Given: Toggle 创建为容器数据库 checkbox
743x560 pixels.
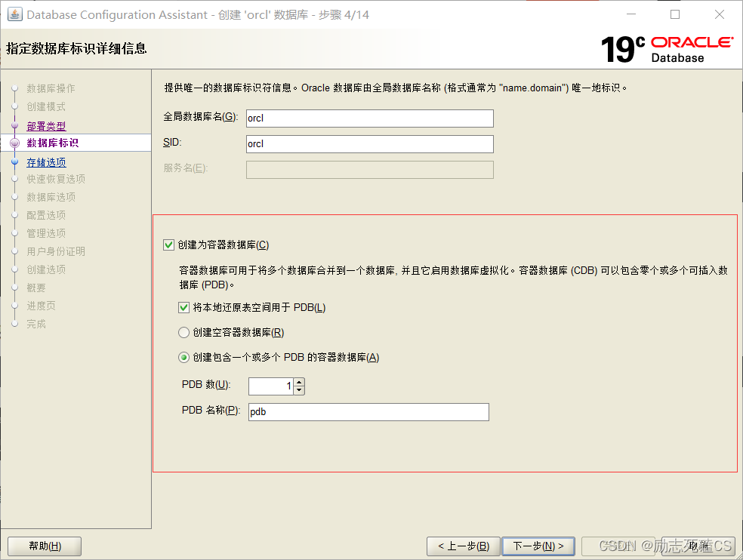Looking at the screenshot, I should [x=168, y=245].
